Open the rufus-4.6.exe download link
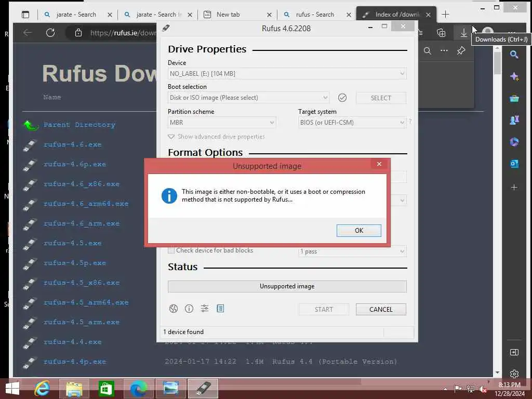Viewport: 532px width, 399px height. [x=73, y=144]
